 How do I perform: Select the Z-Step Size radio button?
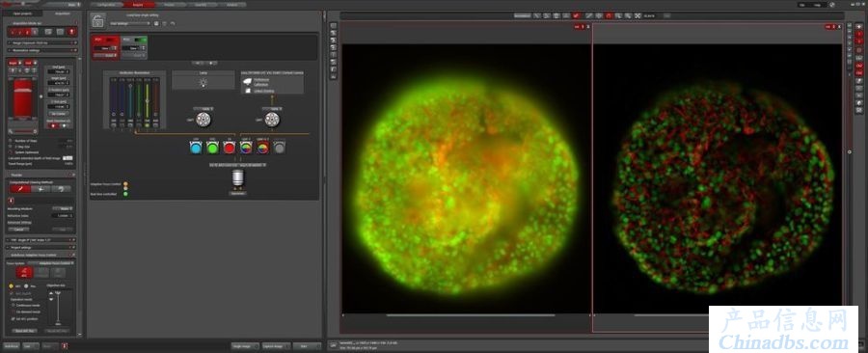point(11,147)
